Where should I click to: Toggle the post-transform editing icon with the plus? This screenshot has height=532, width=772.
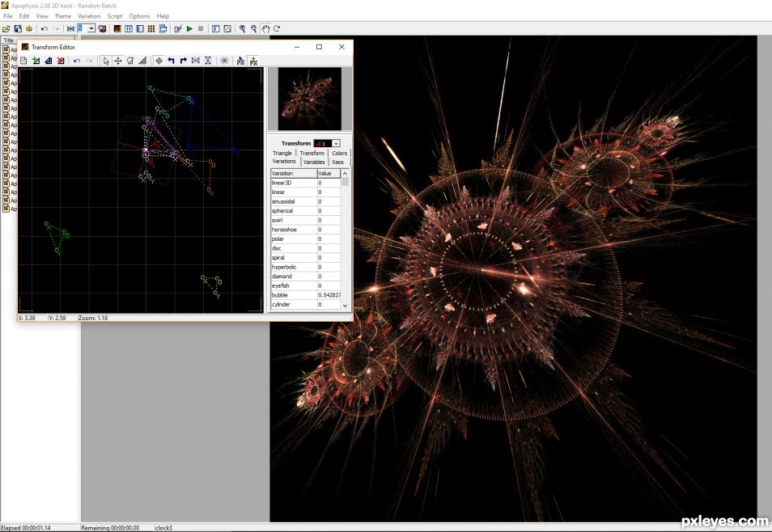click(x=253, y=61)
